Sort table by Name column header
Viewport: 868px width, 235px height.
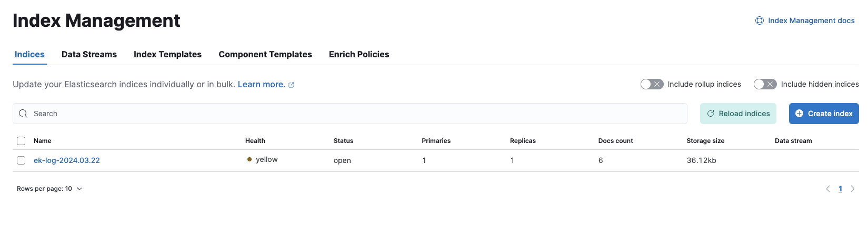pyautogui.click(x=43, y=141)
